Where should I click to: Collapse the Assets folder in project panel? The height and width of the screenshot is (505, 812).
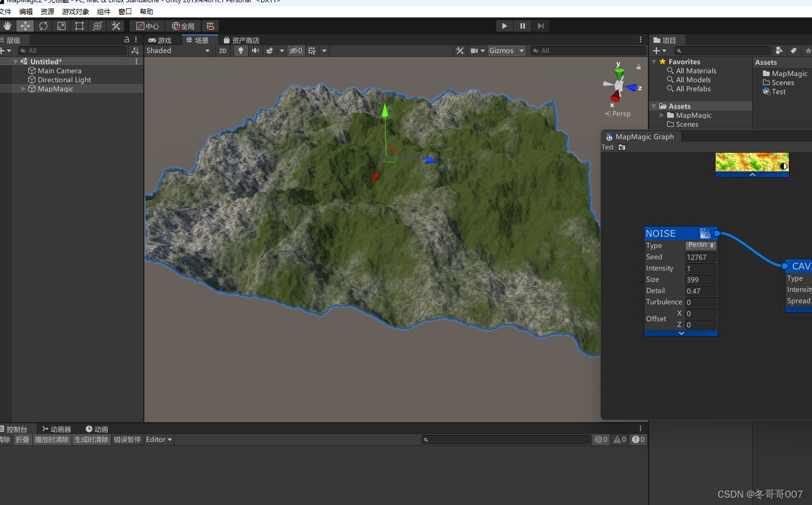[x=654, y=105]
